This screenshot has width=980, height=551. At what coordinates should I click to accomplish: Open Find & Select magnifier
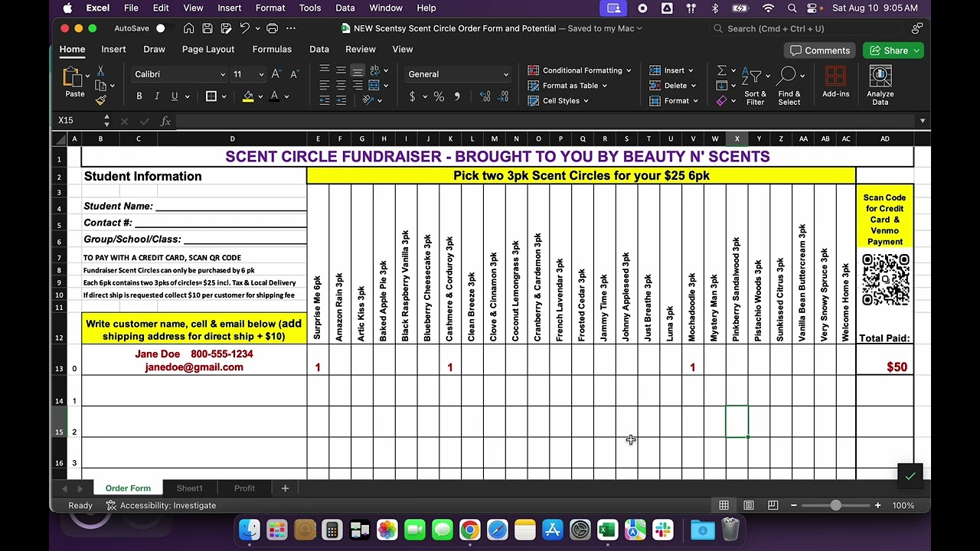pos(789,86)
